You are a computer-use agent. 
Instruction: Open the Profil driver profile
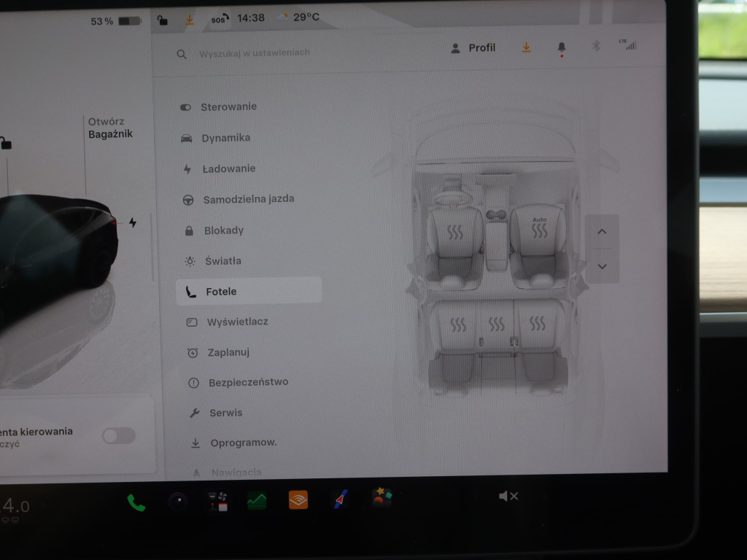(473, 48)
